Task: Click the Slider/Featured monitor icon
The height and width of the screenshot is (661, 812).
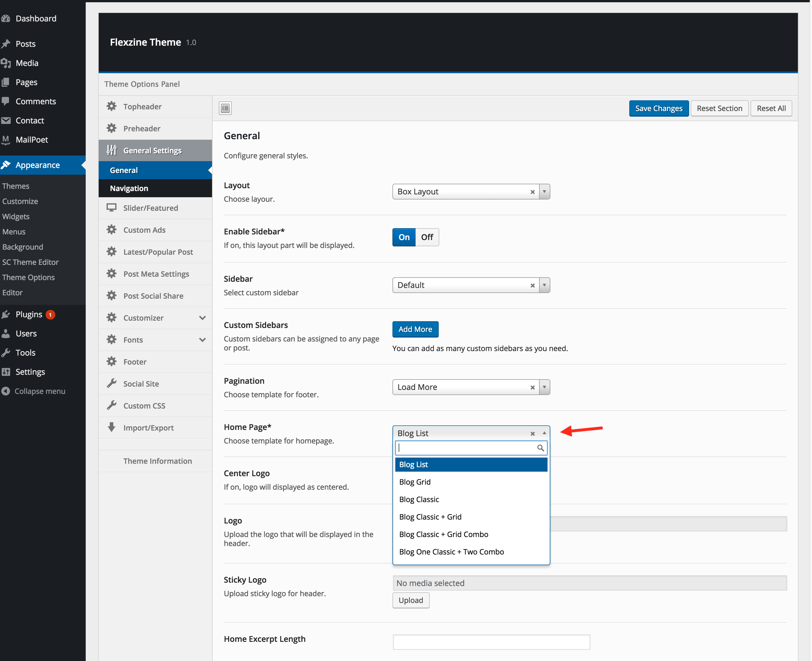Action: (x=111, y=208)
